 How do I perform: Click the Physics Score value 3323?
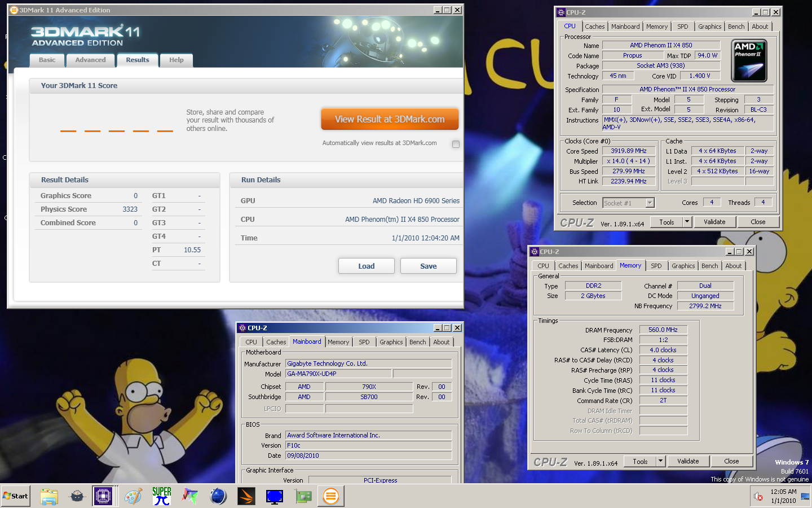(130, 209)
